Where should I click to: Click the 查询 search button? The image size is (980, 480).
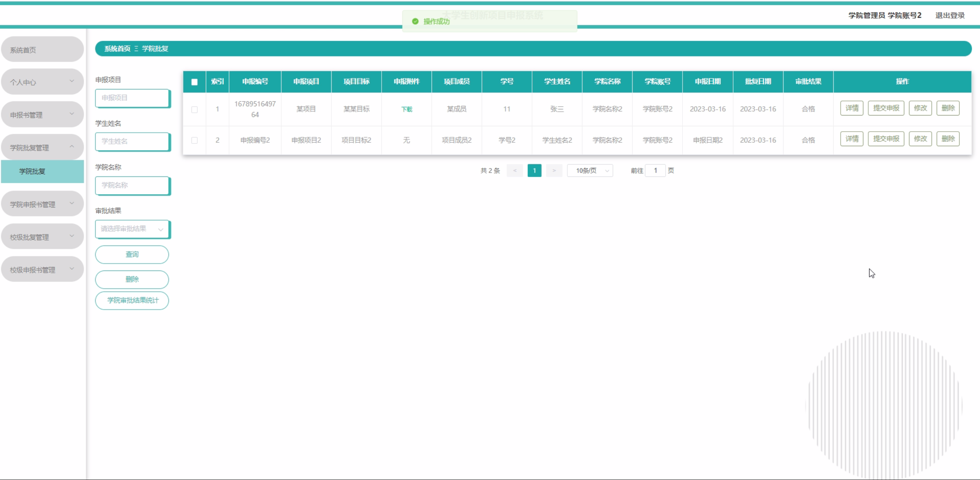pos(132,254)
